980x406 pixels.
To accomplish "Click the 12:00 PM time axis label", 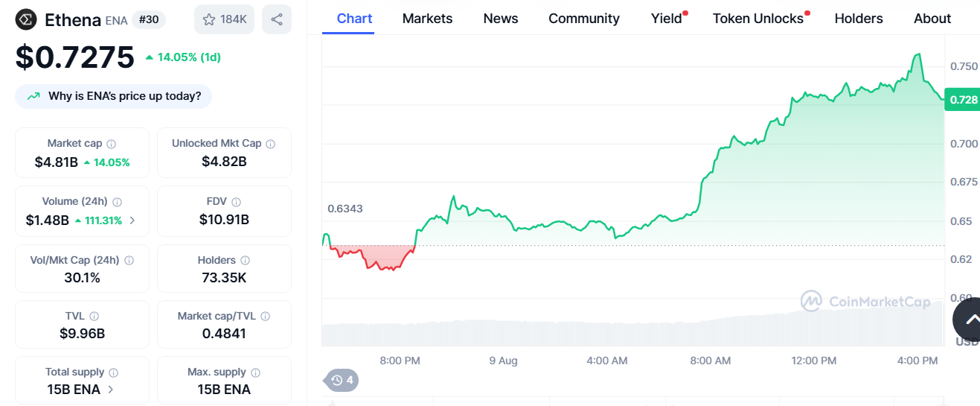I will (814, 361).
